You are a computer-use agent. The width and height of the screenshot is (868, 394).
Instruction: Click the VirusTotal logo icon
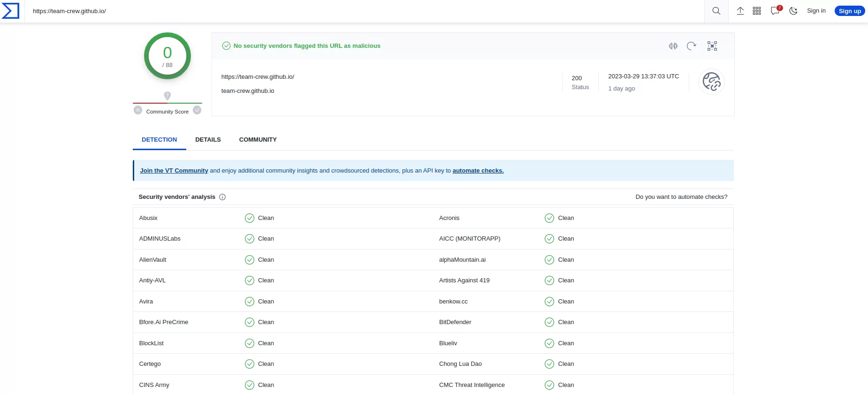point(10,11)
